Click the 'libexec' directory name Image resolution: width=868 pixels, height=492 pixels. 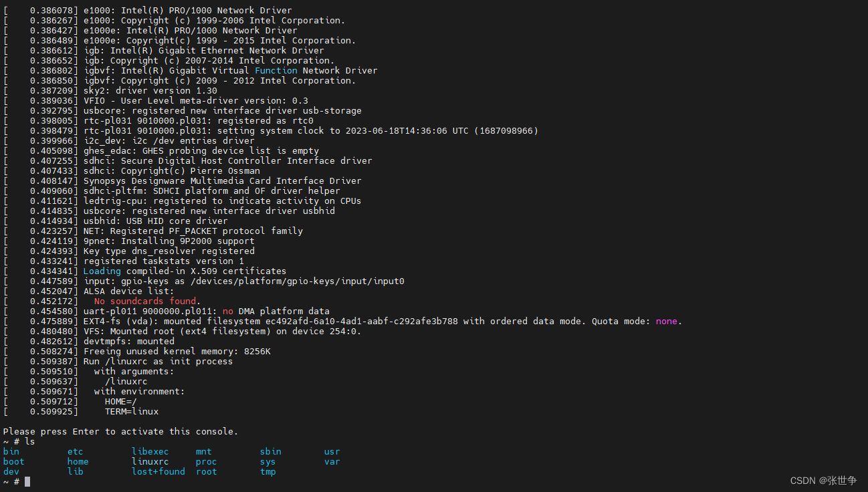[x=150, y=452]
